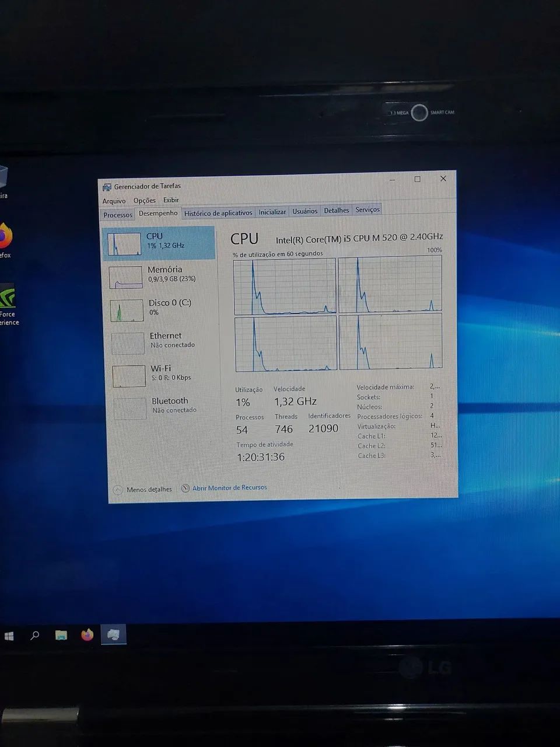Click the Utilização 1% value
Viewport: 560px width, 747px height.
pos(243,403)
